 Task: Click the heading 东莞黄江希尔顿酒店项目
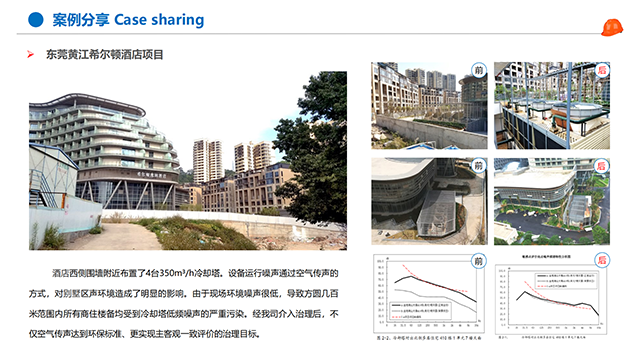tap(104, 54)
